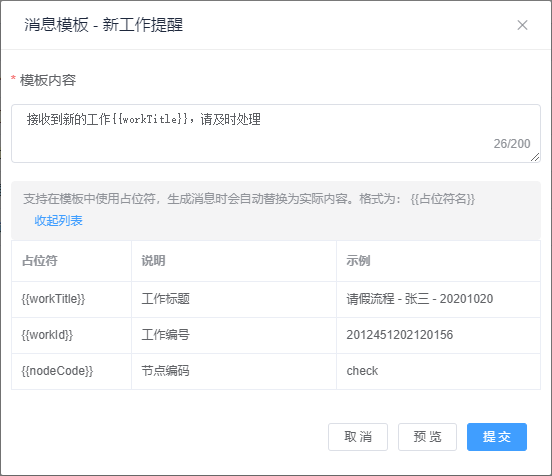
Task: Click the 预览 preview button
Action: click(x=427, y=437)
